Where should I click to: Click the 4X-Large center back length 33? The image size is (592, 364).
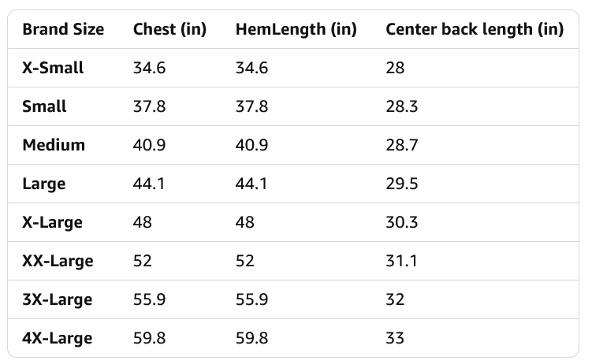pos(395,338)
